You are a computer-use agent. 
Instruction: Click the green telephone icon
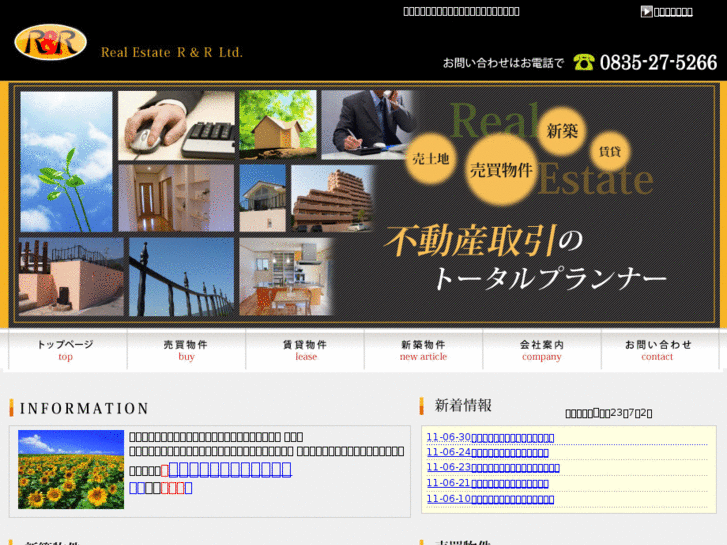584,62
